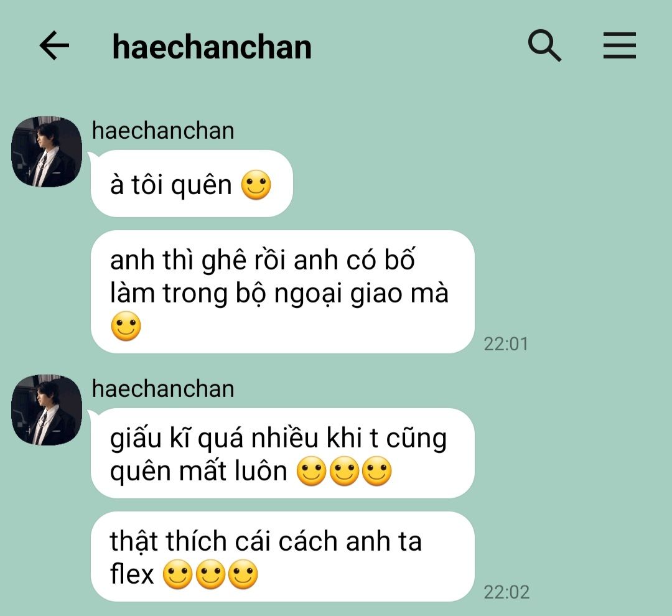This screenshot has width=672, height=616.
Task: Tap first haechanchan sender name
Action: [x=163, y=130]
